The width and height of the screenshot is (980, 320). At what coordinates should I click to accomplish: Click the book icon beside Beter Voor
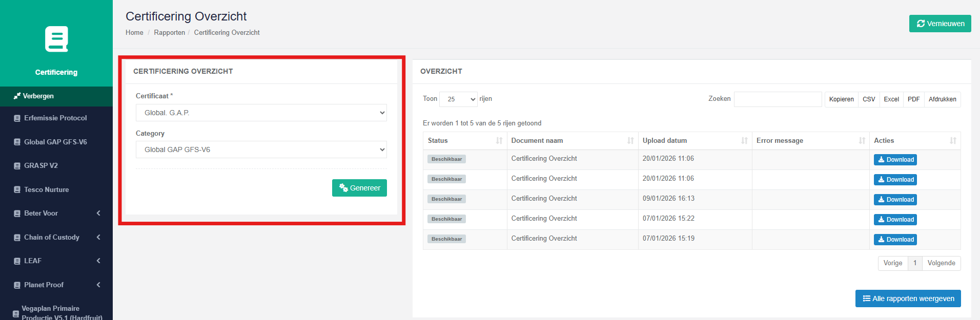tap(17, 214)
